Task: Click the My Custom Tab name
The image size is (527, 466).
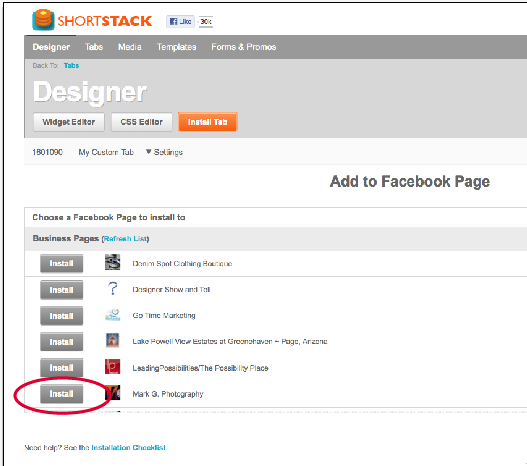Action: click(x=106, y=152)
